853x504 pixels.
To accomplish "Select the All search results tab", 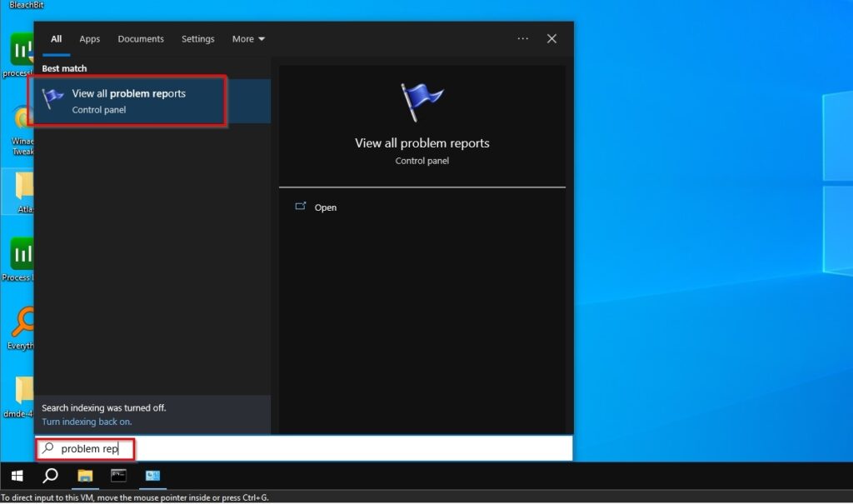I will pyautogui.click(x=55, y=38).
